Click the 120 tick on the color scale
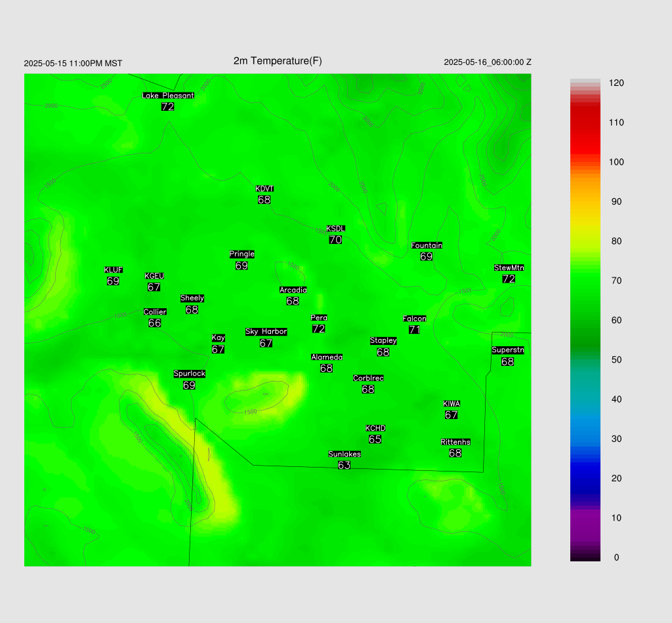 [x=616, y=83]
